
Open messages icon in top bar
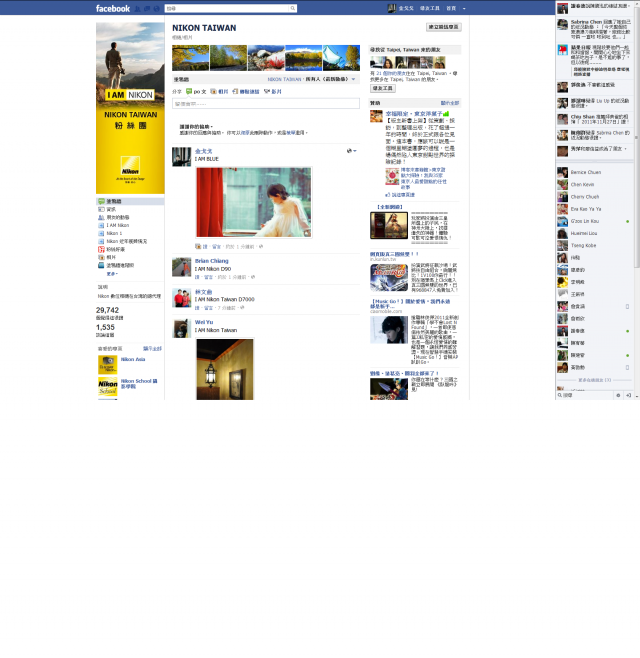point(147,8)
